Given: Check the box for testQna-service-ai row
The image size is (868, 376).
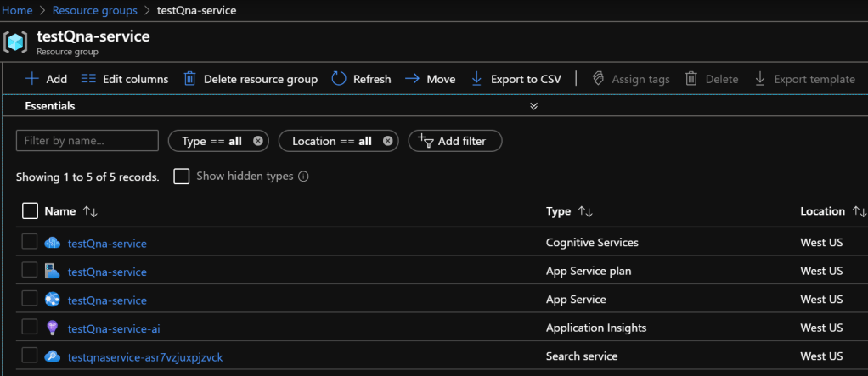Looking at the screenshot, I should pyautogui.click(x=30, y=328).
